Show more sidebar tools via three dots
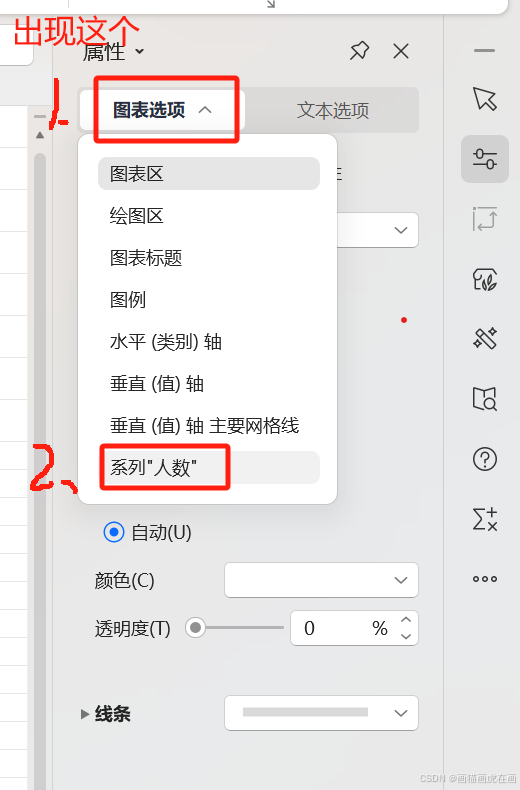The height and width of the screenshot is (790, 520). [x=485, y=579]
